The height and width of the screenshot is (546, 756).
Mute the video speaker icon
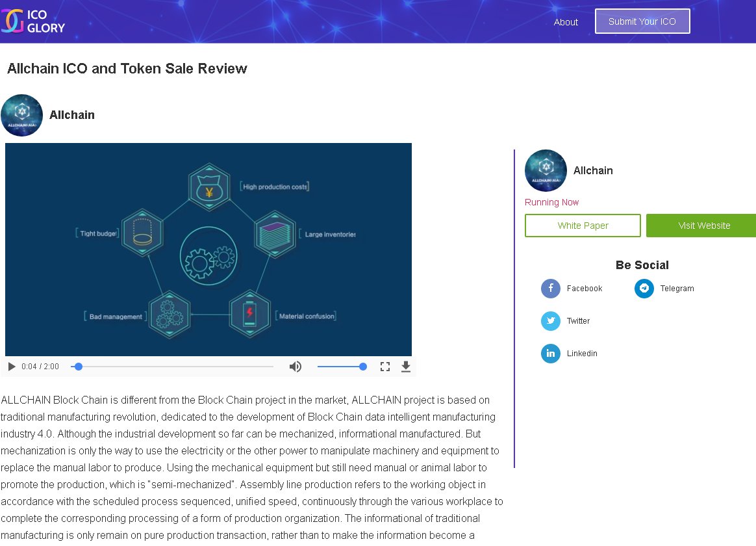(295, 367)
